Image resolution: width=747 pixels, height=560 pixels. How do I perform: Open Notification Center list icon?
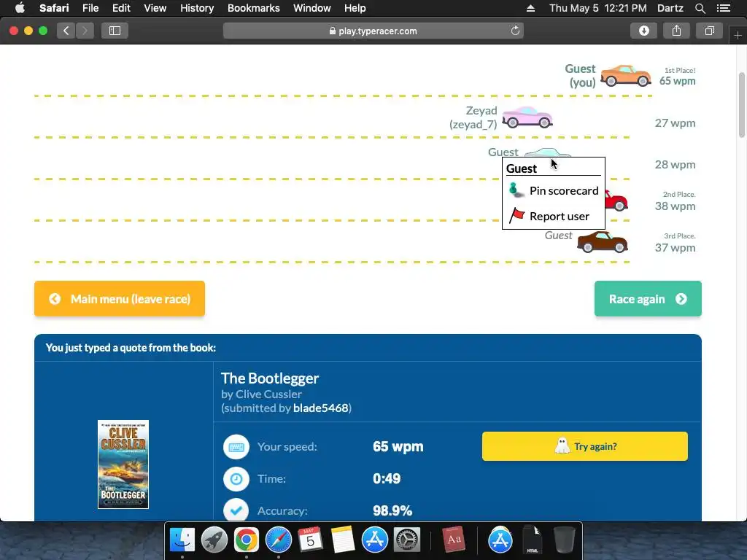(x=723, y=8)
